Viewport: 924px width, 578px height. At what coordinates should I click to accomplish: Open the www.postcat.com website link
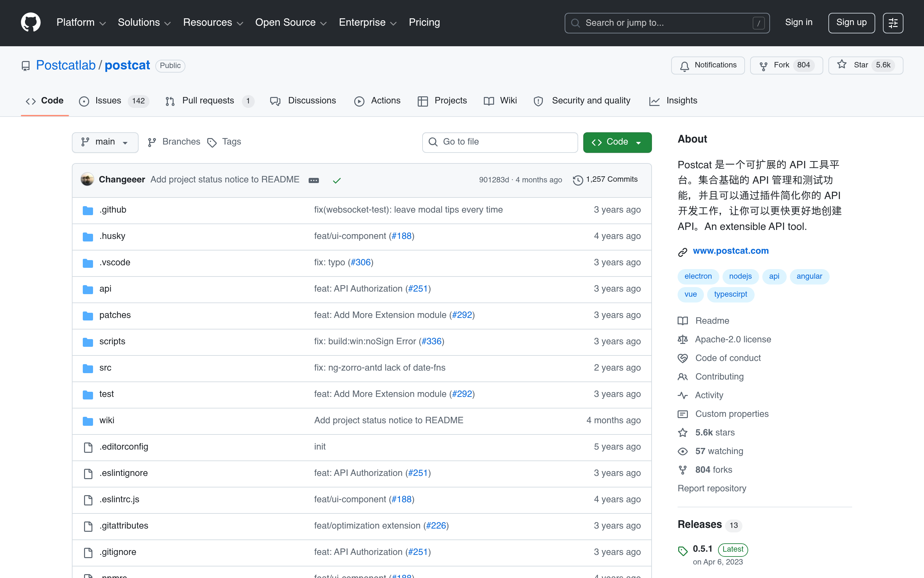click(x=731, y=251)
